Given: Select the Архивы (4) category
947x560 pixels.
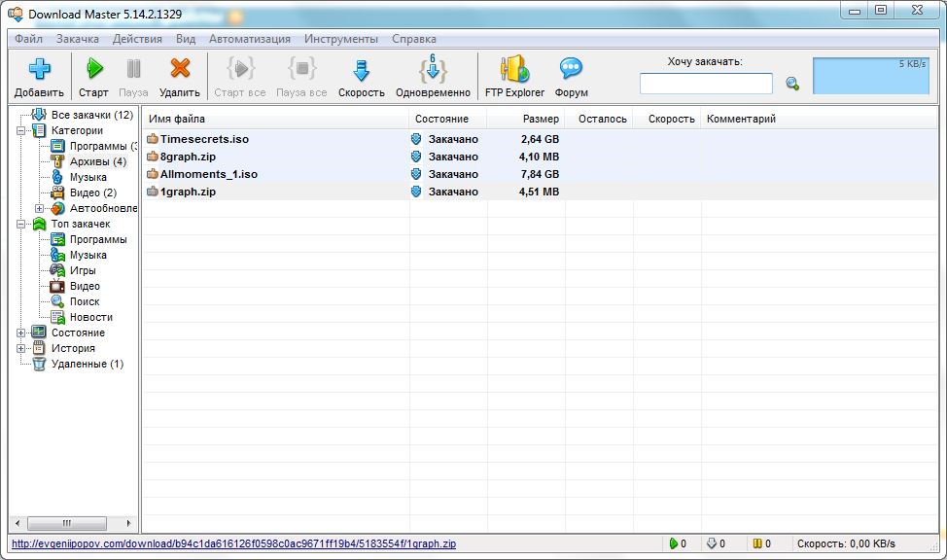Looking at the screenshot, I should pyautogui.click(x=98, y=162).
